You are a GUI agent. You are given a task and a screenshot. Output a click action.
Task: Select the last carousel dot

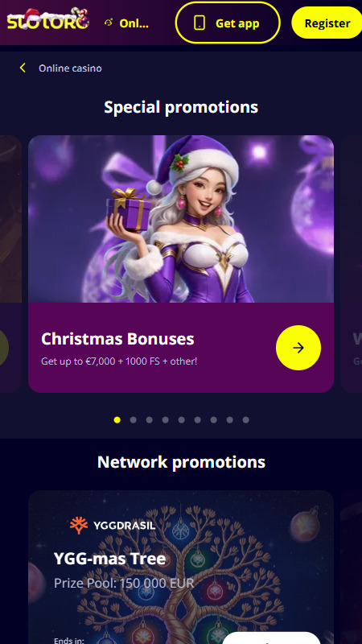246,419
